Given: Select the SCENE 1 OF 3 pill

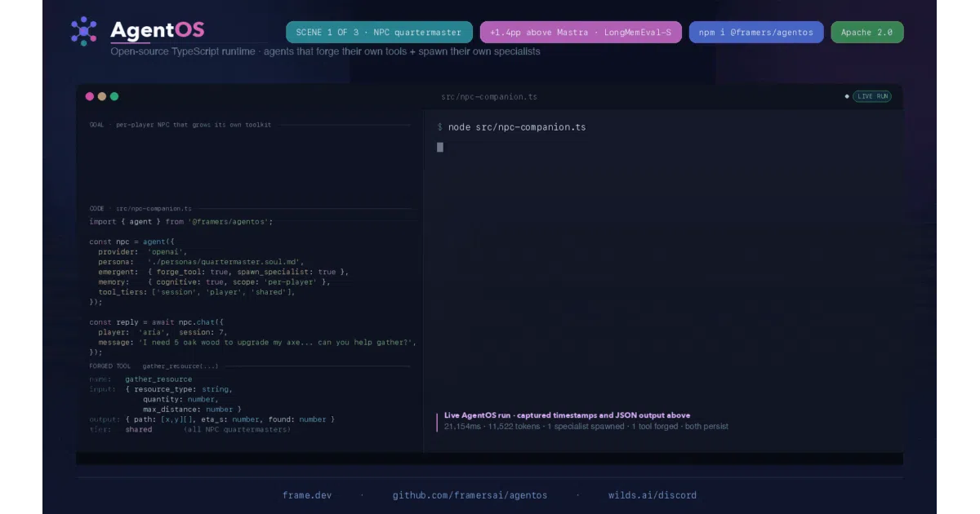Looking at the screenshot, I should coord(379,32).
